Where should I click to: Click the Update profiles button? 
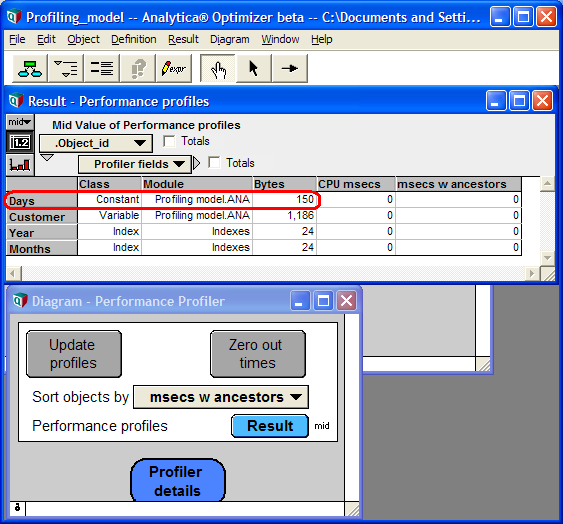(74, 354)
